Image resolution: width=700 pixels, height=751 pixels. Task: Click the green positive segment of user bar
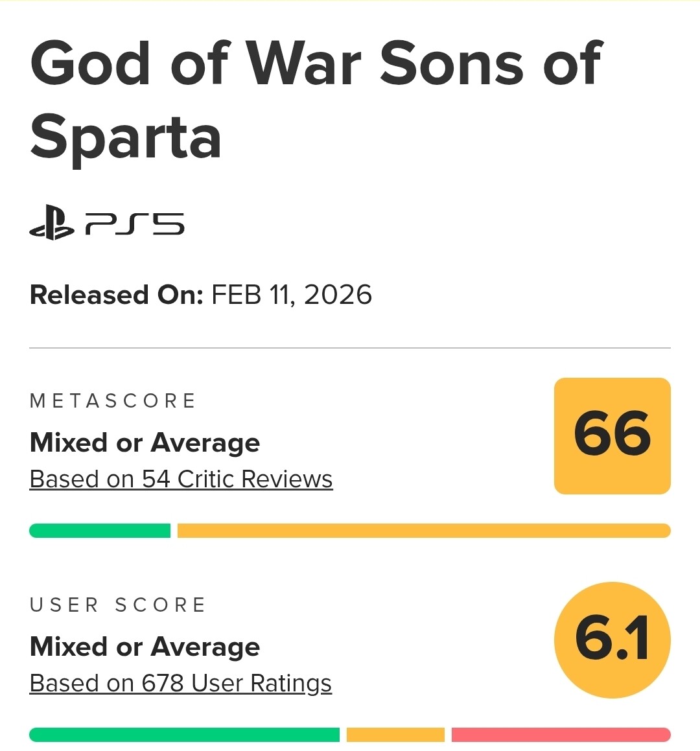[184, 735]
